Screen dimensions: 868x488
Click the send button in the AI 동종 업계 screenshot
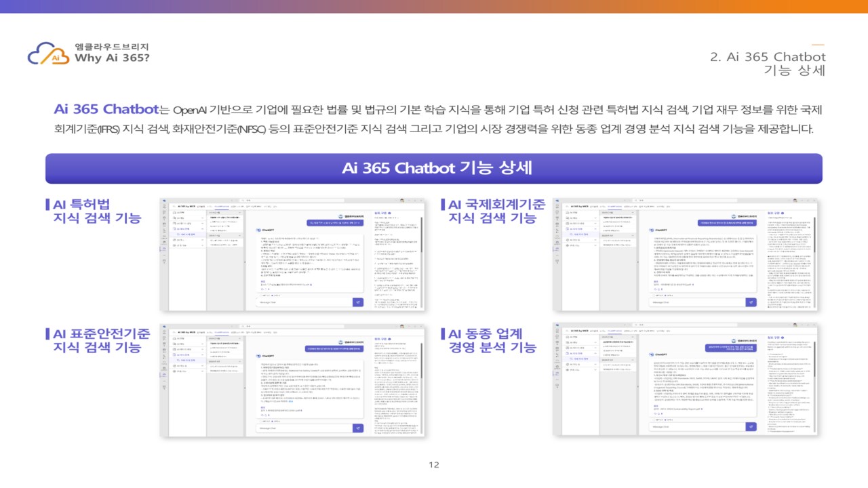pyautogui.click(x=751, y=426)
